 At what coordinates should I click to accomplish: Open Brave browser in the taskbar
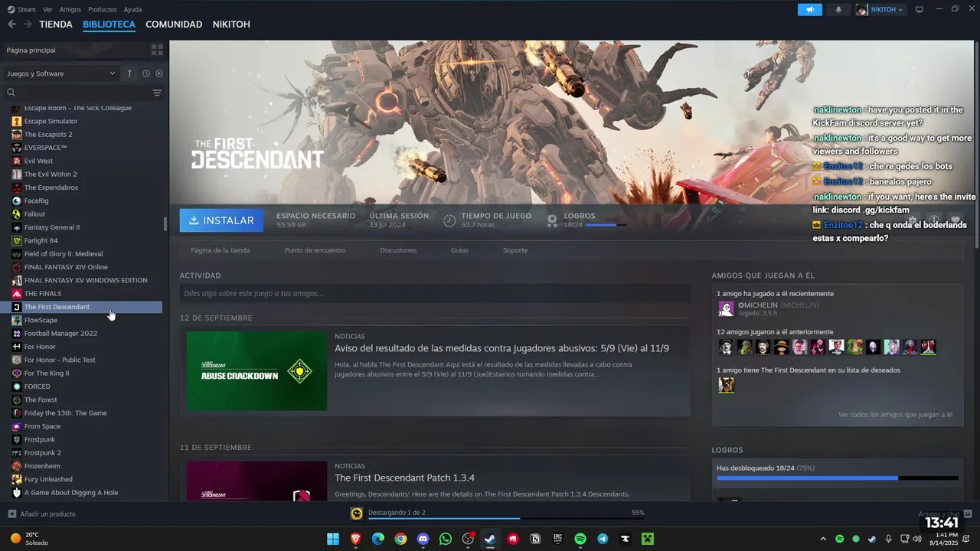[355, 539]
